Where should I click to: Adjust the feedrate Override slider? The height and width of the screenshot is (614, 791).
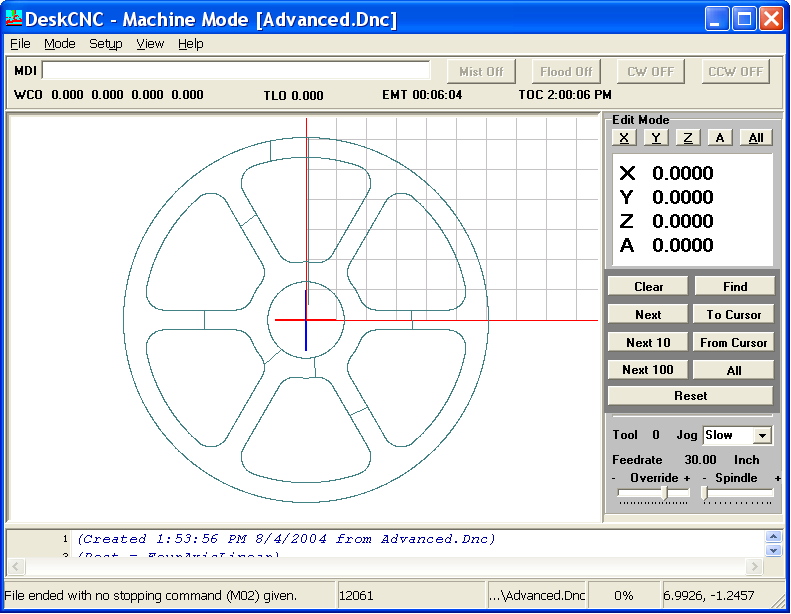666,493
